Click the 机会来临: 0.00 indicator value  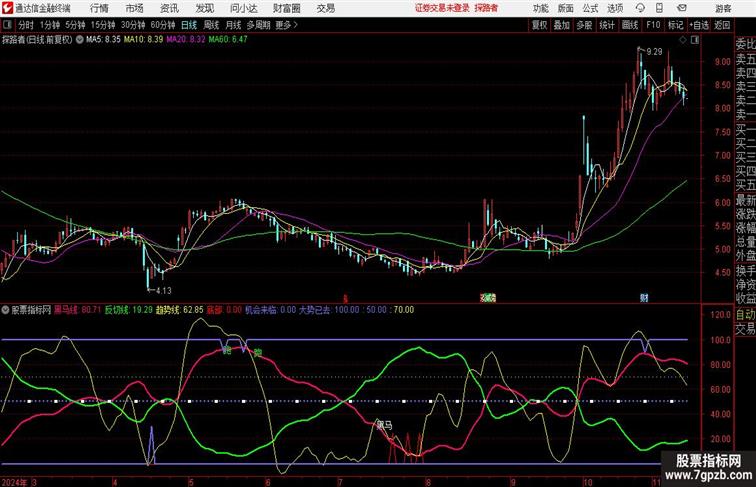[270, 310]
